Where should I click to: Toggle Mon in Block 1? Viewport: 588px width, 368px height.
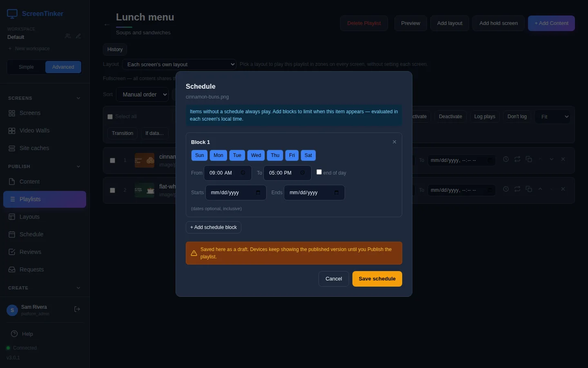click(218, 155)
